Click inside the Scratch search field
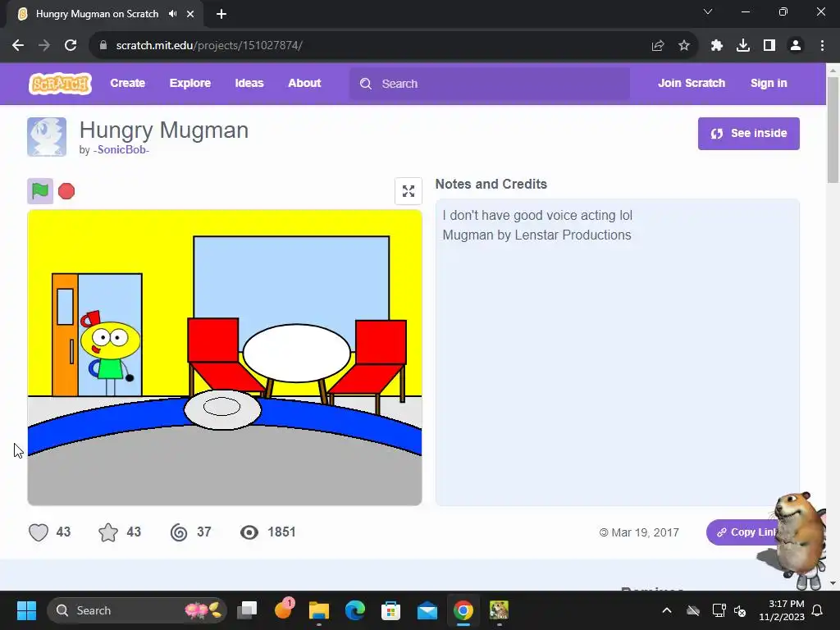The height and width of the screenshot is (630, 840). click(490, 84)
